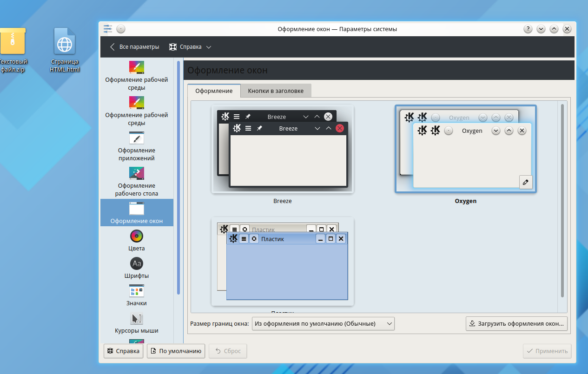The image size is (588, 374).
Task: Click Загрузить оформления окон button
Action: tap(516, 324)
